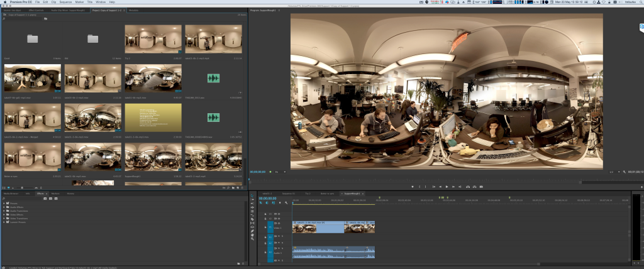Viewport: 644px width, 269px height.
Task: Select the Track Select Forward tool
Action: 252,200
